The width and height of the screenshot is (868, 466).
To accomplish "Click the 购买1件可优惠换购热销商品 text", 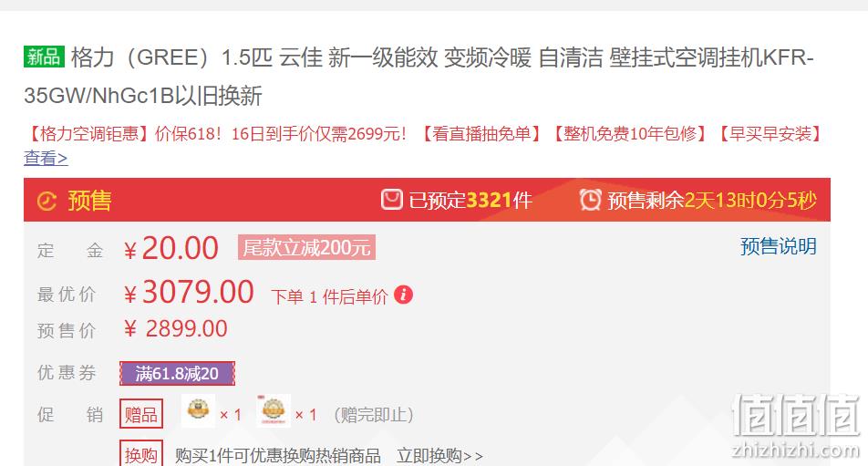I will pos(278,456).
